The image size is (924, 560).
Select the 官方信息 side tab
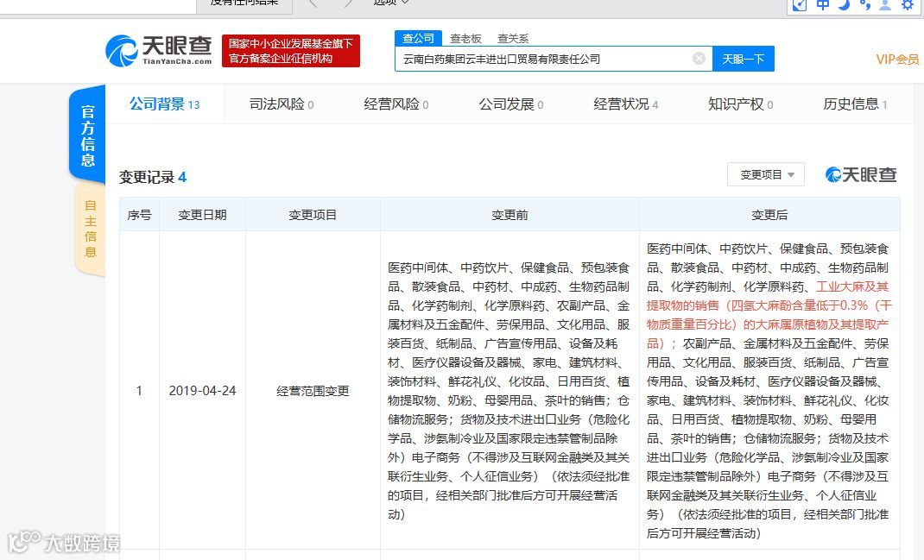point(88,135)
